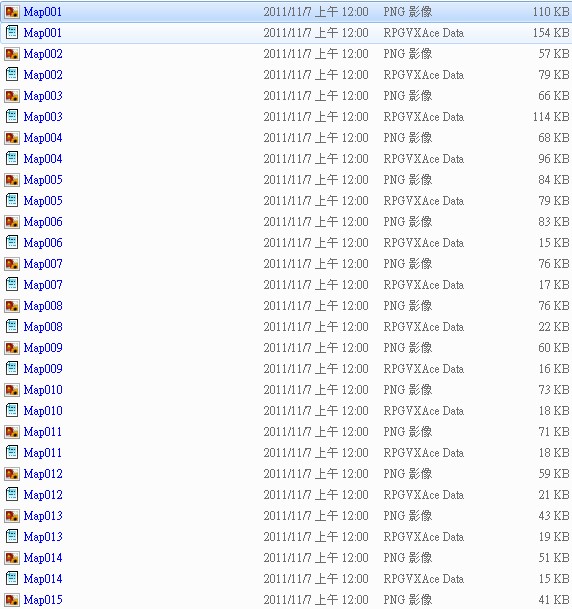Click the 16 KB size of Map009
This screenshot has width=572, height=609.
tap(554, 368)
